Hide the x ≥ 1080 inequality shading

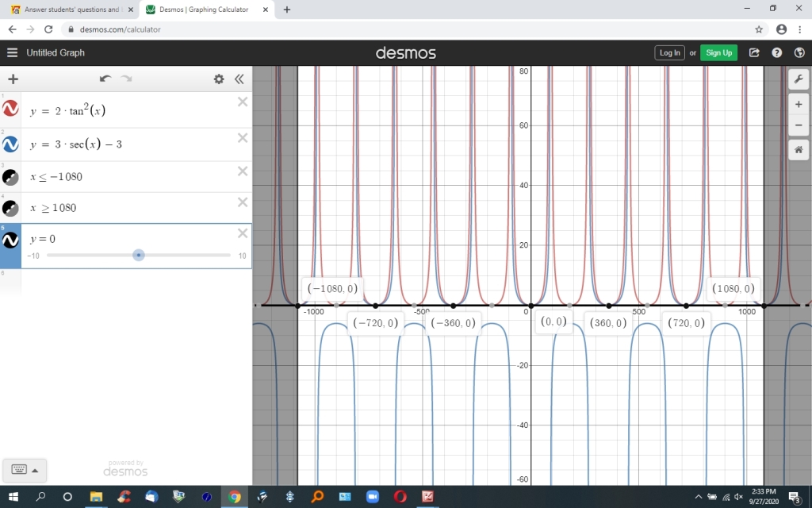coord(10,209)
